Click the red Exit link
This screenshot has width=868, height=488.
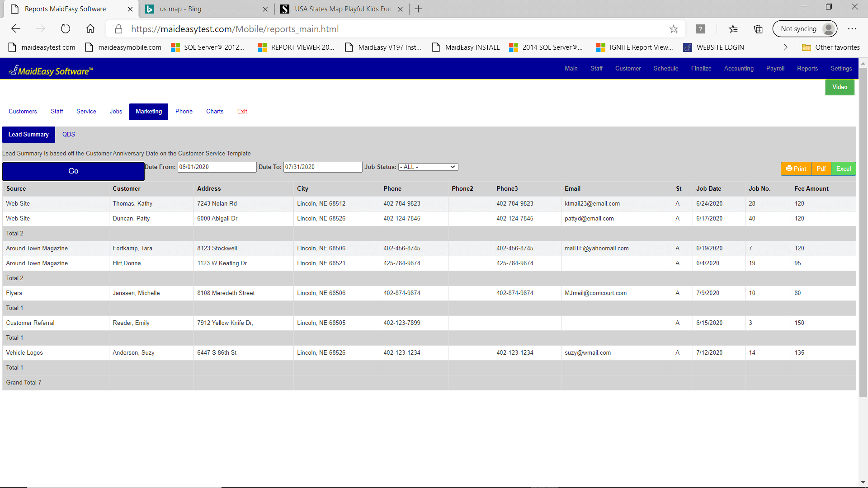(242, 112)
